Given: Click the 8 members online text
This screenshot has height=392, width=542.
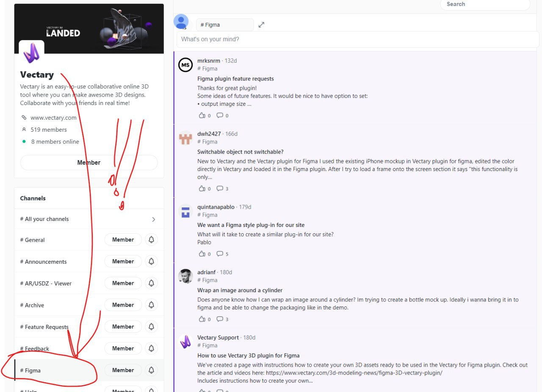Looking at the screenshot, I should pyautogui.click(x=55, y=142).
